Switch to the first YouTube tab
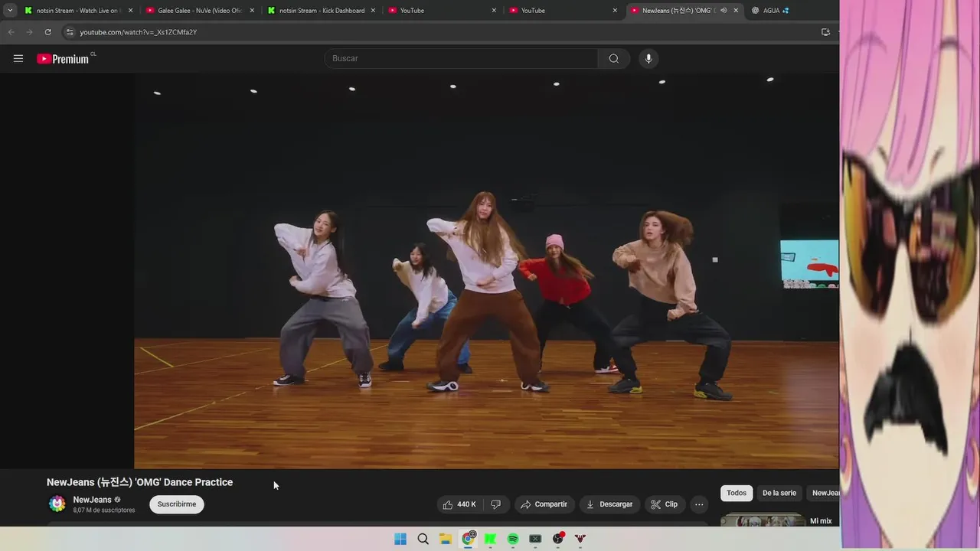 click(x=443, y=11)
